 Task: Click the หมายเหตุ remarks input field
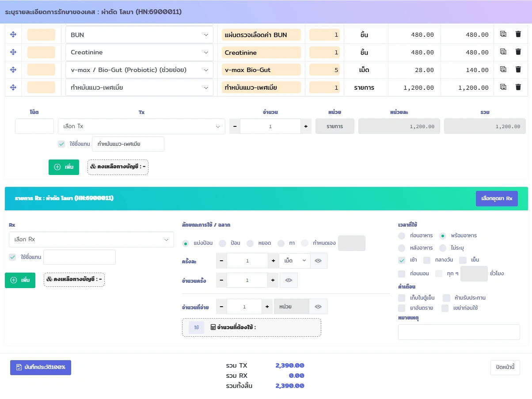click(459, 332)
